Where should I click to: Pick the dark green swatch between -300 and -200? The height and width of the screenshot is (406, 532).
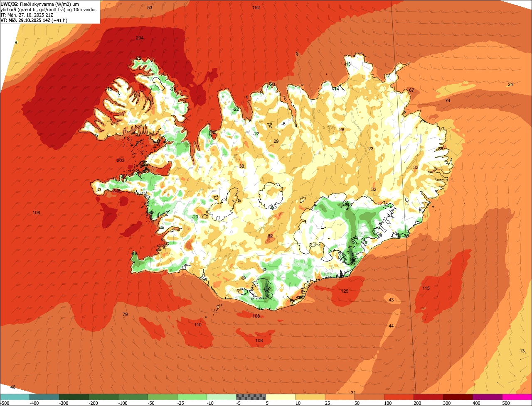pyautogui.click(x=74, y=397)
